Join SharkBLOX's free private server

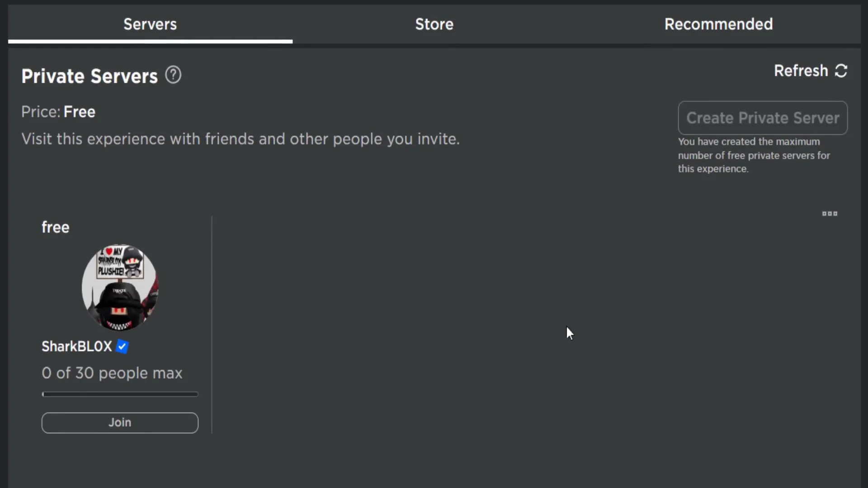[x=119, y=422]
